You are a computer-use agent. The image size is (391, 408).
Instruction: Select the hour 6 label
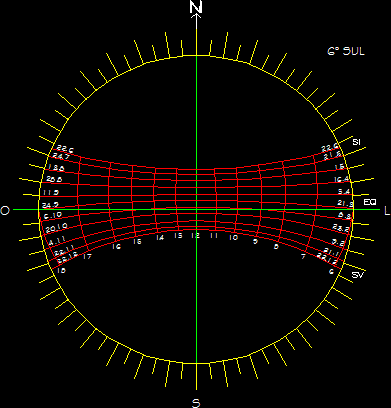[x=331, y=272]
